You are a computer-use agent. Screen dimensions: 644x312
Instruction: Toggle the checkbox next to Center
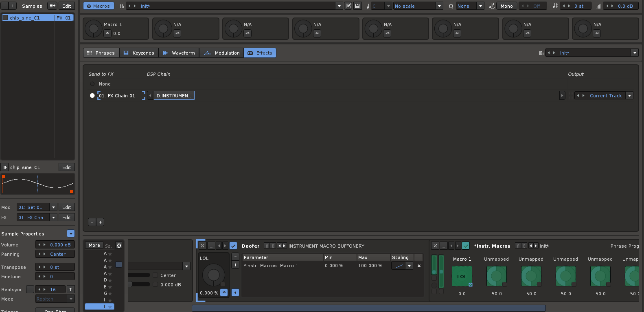155,275
